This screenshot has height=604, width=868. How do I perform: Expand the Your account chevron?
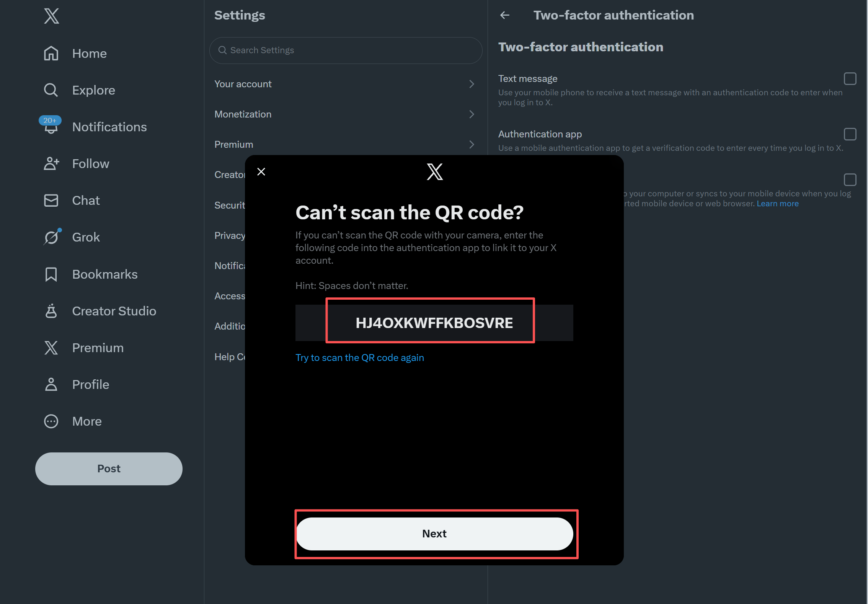coord(472,84)
